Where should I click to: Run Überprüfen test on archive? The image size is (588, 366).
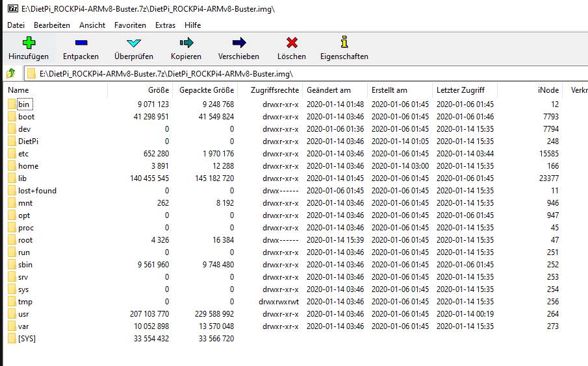(133, 43)
